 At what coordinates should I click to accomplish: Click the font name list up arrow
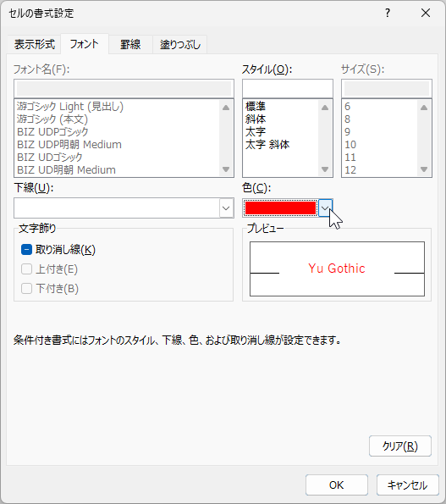point(226,108)
